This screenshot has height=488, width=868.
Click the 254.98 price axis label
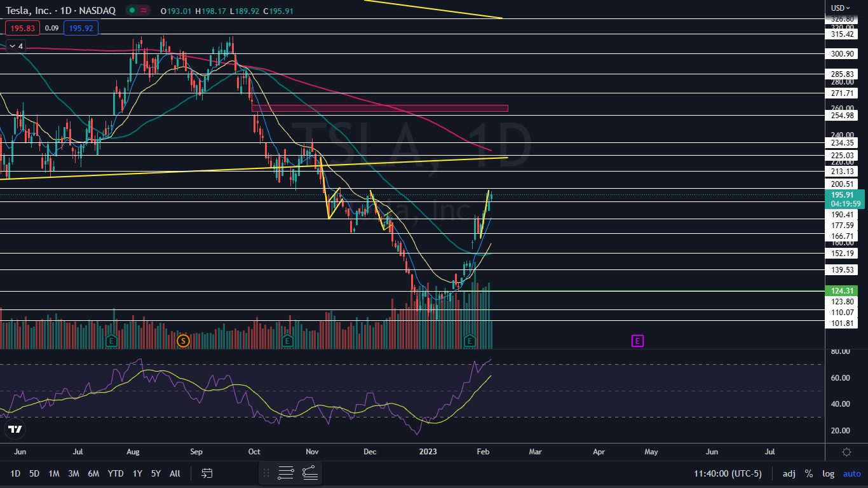(842, 115)
